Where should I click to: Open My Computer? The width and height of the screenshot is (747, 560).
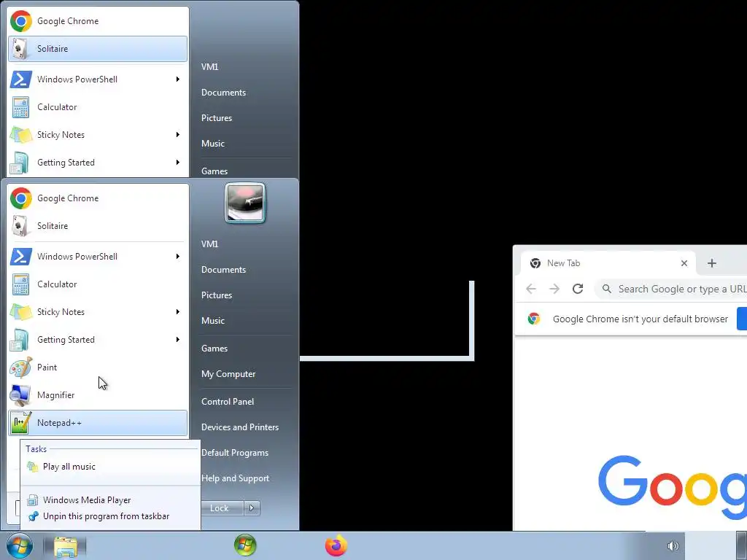pyautogui.click(x=228, y=374)
